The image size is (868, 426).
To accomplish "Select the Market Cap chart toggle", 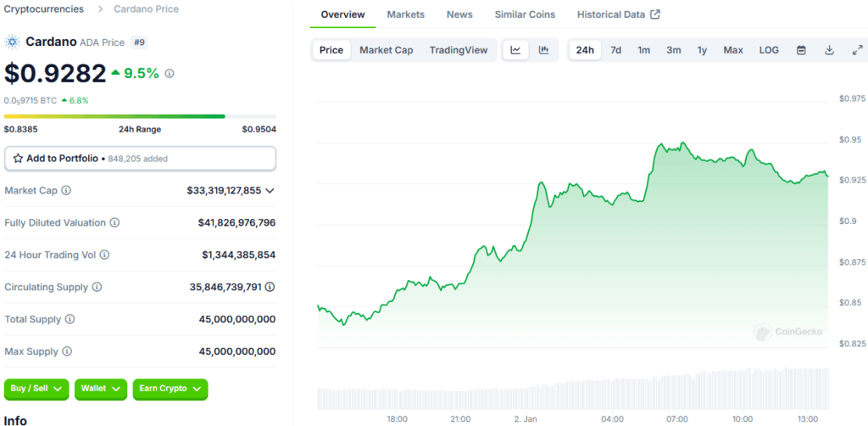I will click(x=387, y=50).
